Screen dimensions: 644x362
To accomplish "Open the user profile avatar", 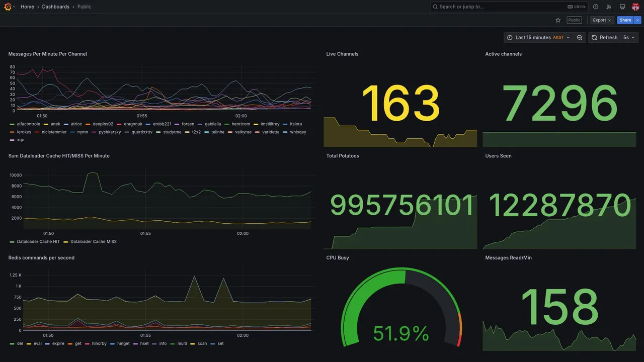I will pyautogui.click(x=635, y=7).
